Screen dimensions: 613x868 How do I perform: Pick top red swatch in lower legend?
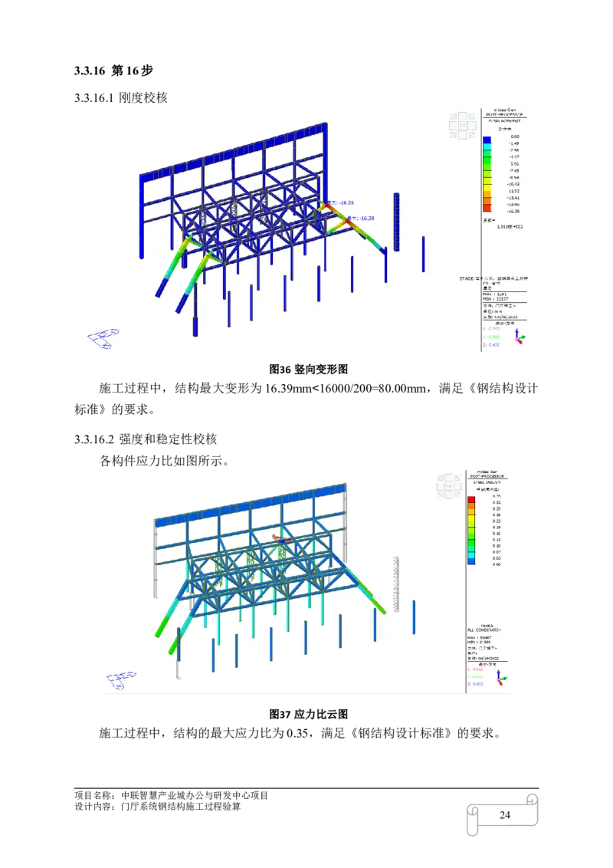coord(472,499)
